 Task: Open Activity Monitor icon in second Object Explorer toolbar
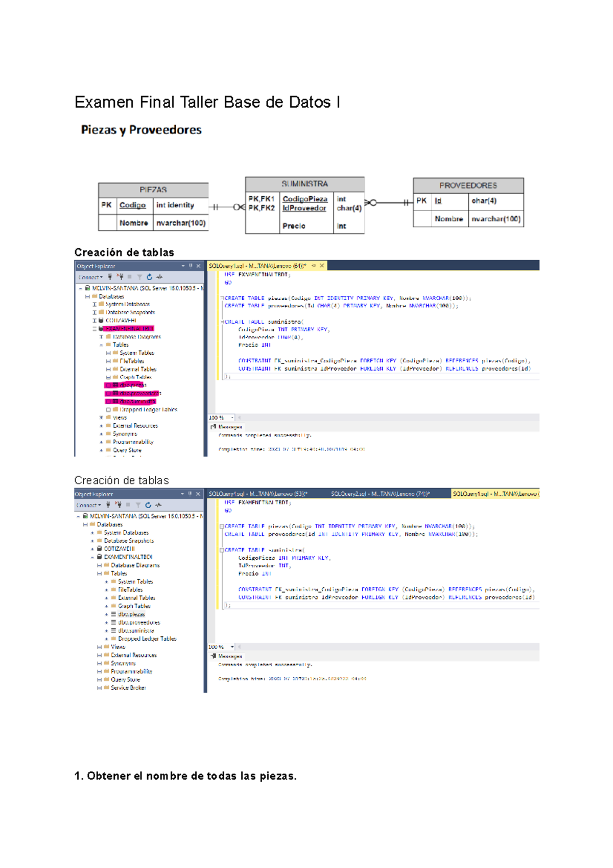(159, 505)
